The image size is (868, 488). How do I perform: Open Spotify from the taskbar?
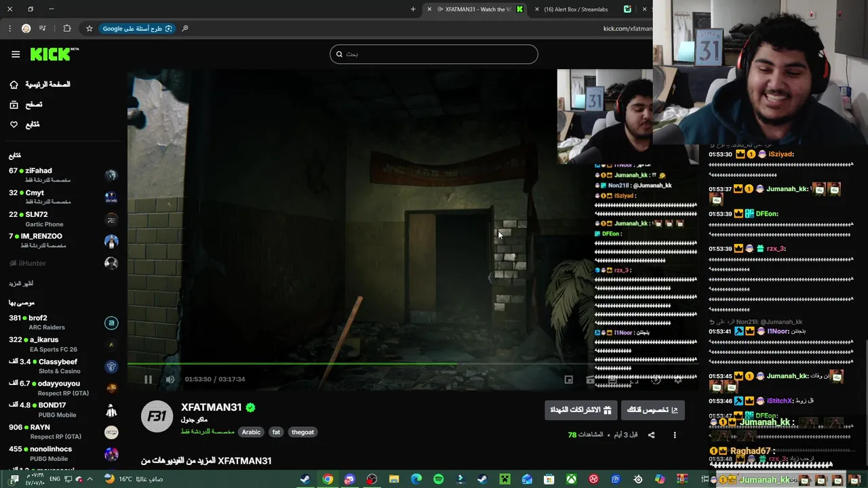click(x=438, y=479)
